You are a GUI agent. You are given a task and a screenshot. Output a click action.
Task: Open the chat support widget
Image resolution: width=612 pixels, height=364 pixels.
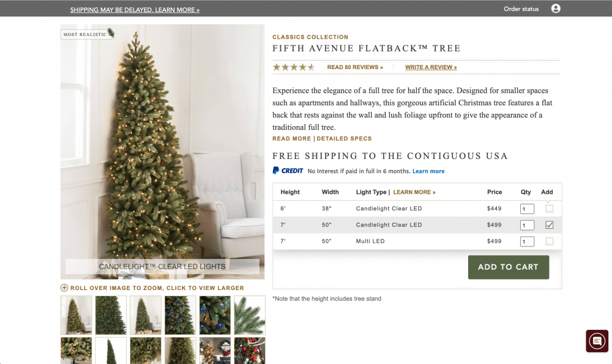click(596, 341)
